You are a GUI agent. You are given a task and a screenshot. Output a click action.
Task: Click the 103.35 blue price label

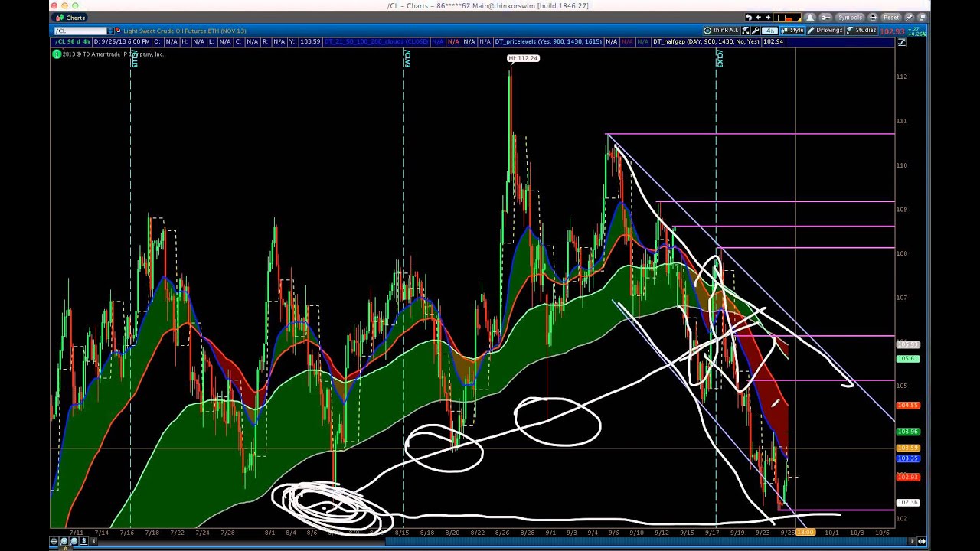click(x=908, y=458)
